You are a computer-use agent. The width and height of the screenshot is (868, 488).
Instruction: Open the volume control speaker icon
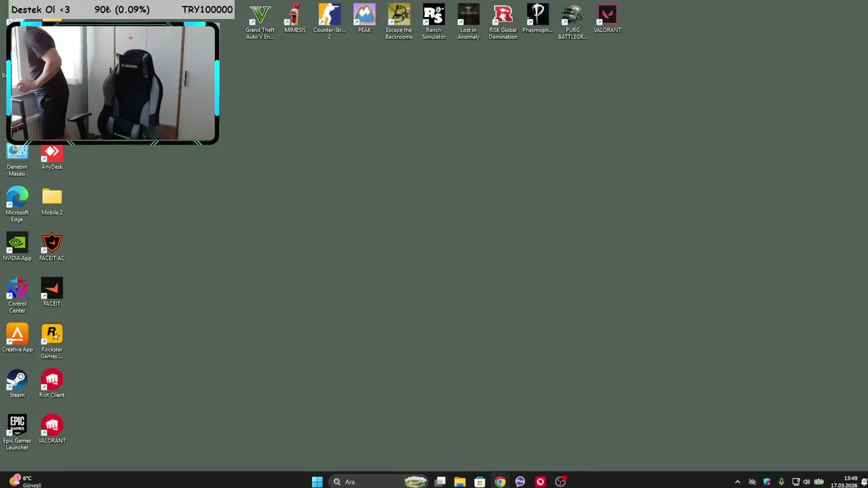click(x=806, y=482)
